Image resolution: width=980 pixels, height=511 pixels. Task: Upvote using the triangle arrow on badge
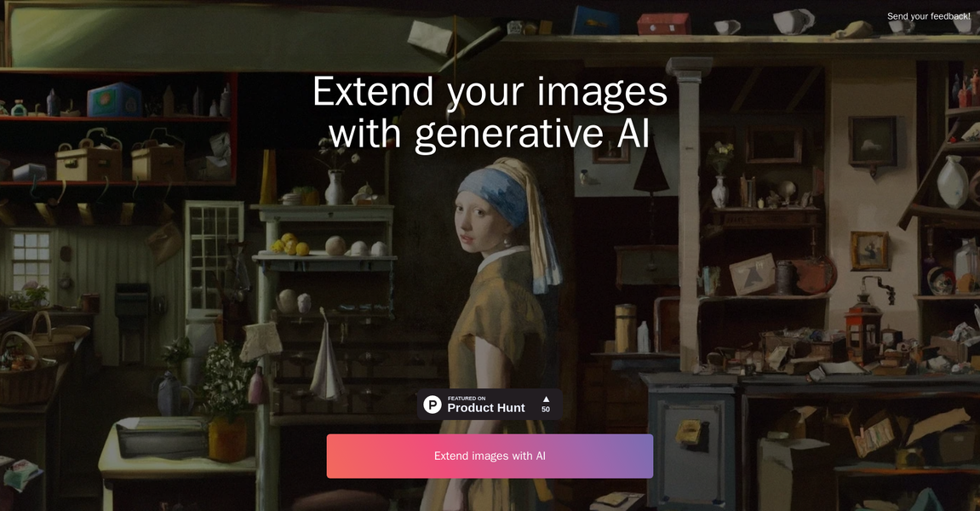(545, 398)
